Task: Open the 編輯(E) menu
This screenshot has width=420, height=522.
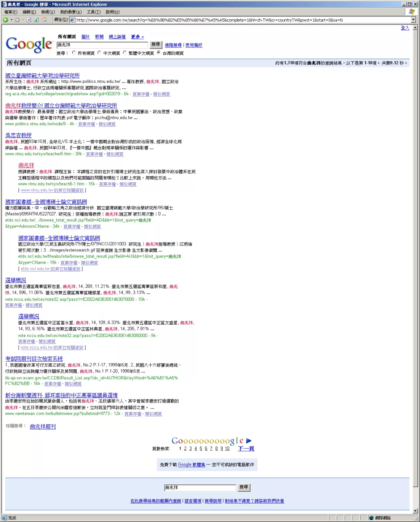Action: click(x=29, y=12)
